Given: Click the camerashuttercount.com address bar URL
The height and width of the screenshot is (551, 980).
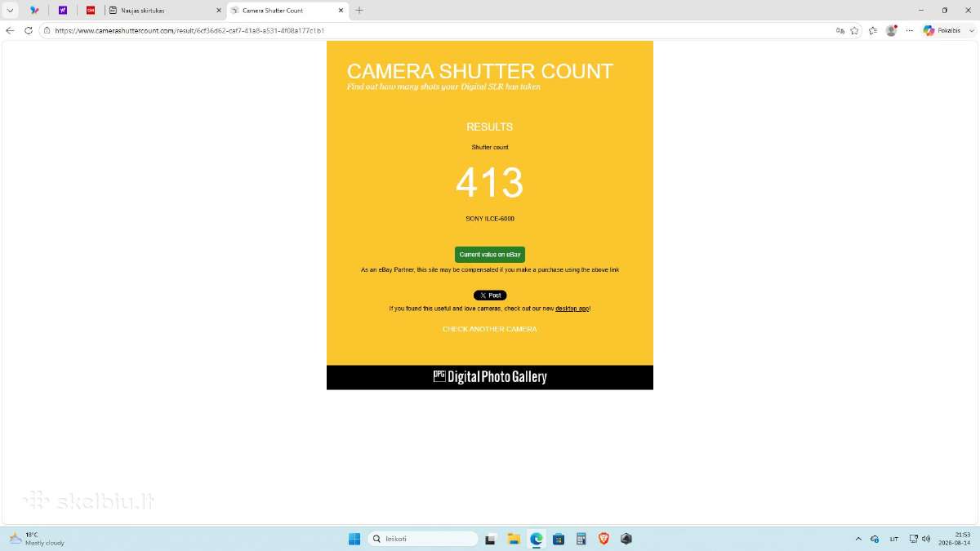Looking at the screenshot, I should (x=189, y=30).
